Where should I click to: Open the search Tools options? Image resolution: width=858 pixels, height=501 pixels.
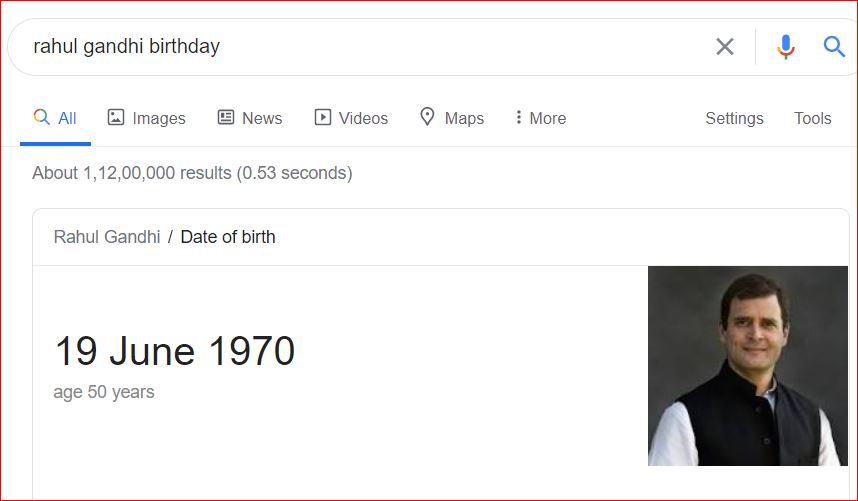coord(813,118)
